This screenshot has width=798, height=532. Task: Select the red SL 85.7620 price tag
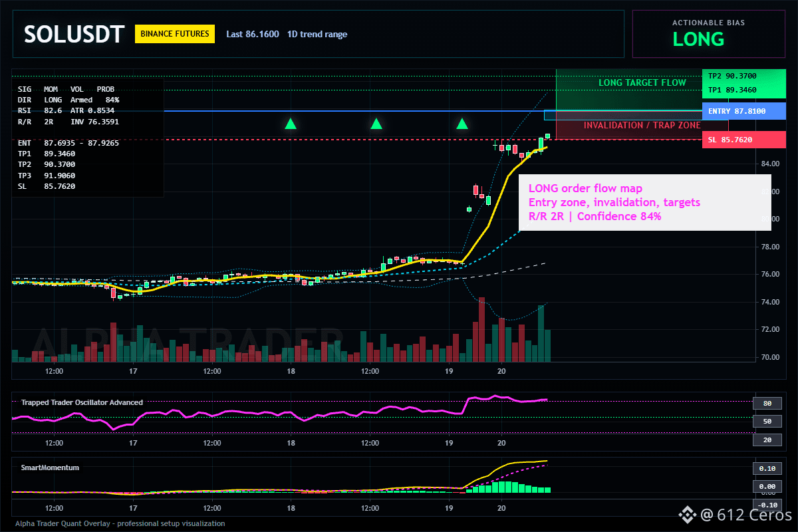pyautogui.click(x=743, y=140)
